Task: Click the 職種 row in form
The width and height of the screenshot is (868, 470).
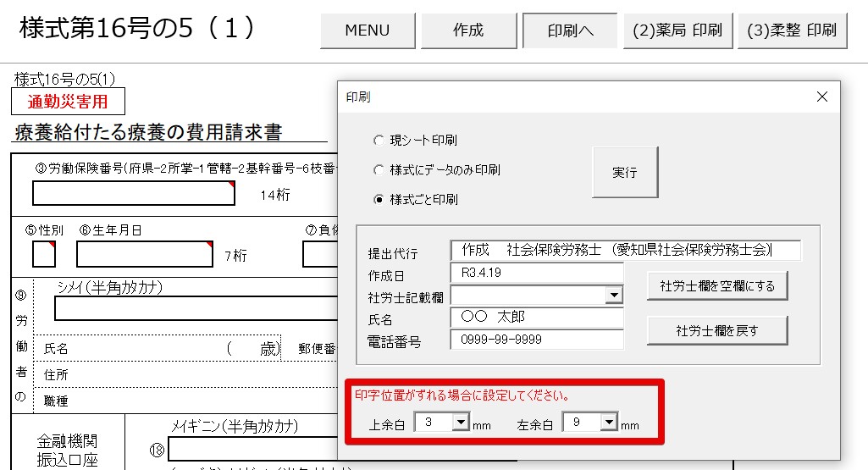Action: click(185, 401)
